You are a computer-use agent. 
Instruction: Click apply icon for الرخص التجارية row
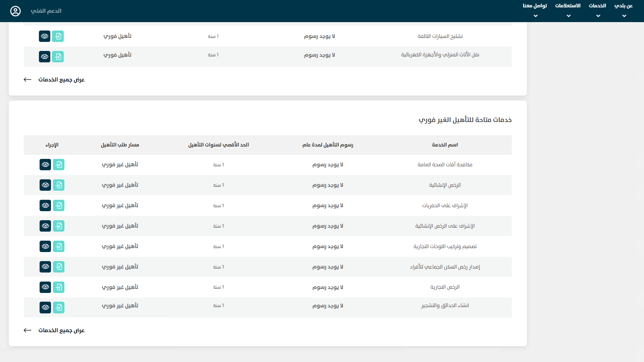tap(59, 287)
